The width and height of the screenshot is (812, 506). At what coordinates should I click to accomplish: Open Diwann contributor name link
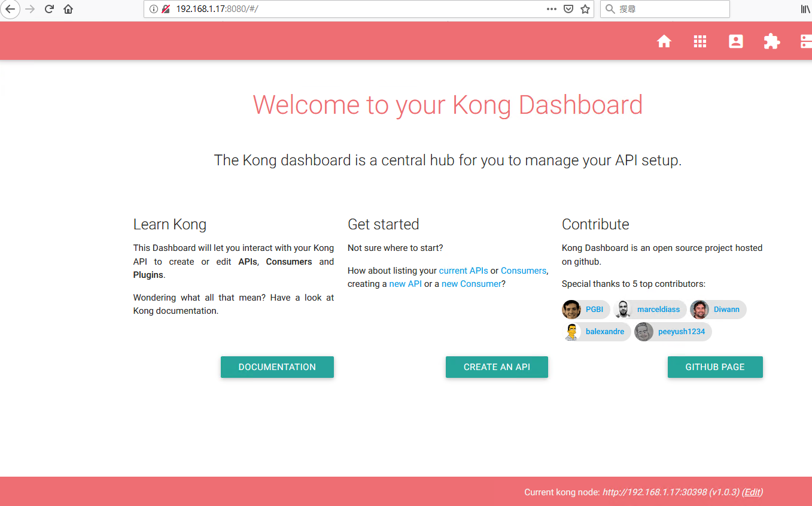click(x=726, y=310)
